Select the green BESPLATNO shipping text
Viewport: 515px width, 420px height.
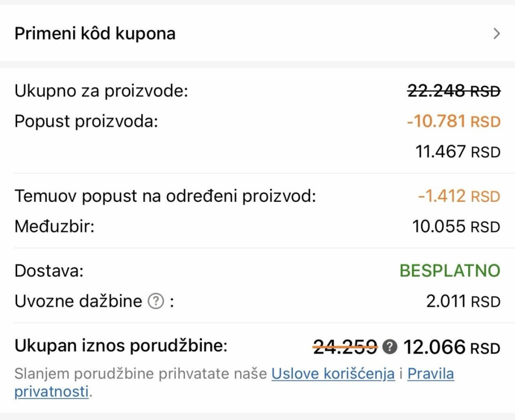[450, 271]
